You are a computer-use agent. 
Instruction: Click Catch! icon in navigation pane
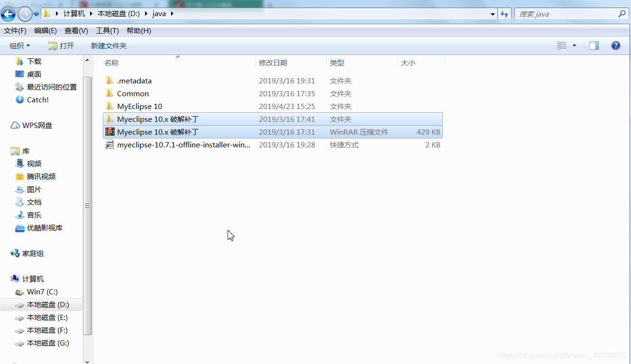click(19, 100)
